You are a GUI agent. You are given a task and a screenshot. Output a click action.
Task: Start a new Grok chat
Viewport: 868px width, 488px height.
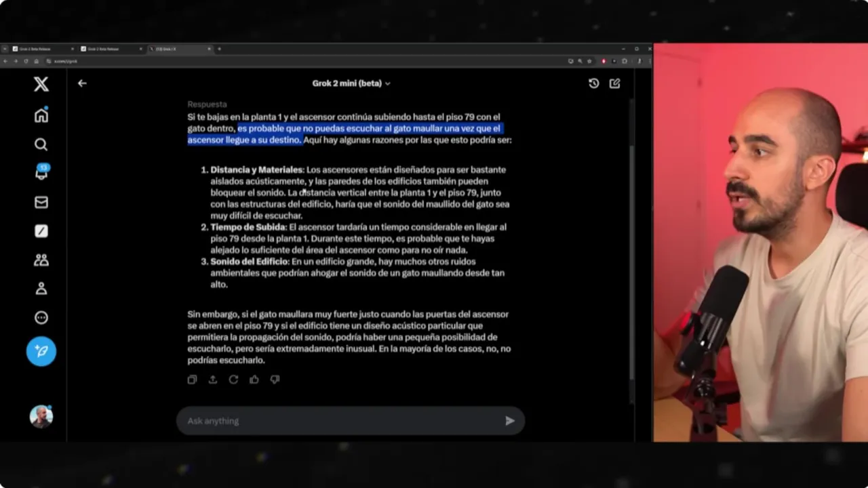click(x=614, y=83)
